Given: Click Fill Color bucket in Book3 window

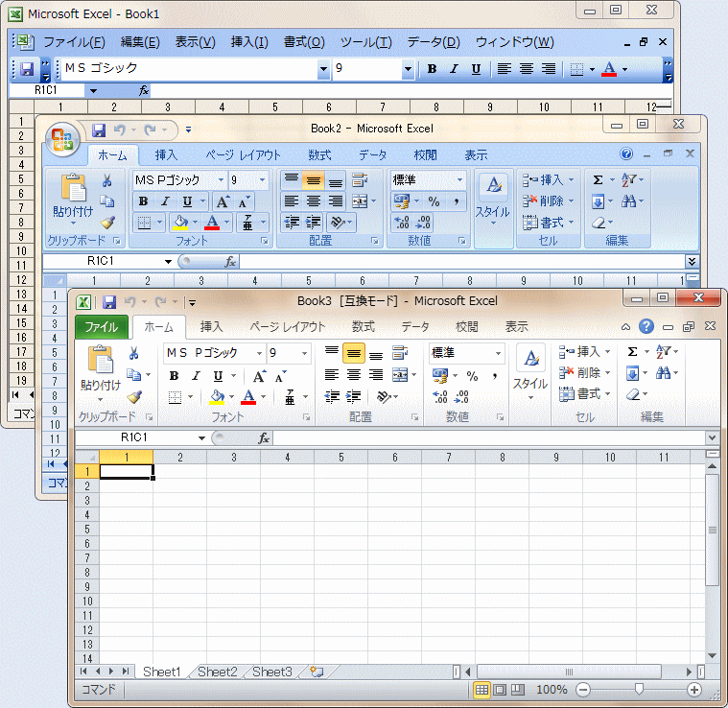Looking at the screenshot, I should tap(217, 397).
